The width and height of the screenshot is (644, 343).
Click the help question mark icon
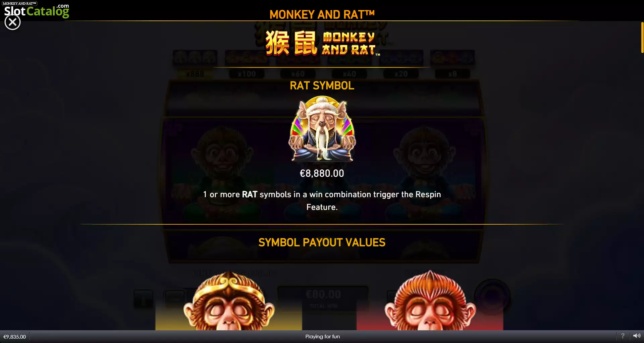coord(623,336)
